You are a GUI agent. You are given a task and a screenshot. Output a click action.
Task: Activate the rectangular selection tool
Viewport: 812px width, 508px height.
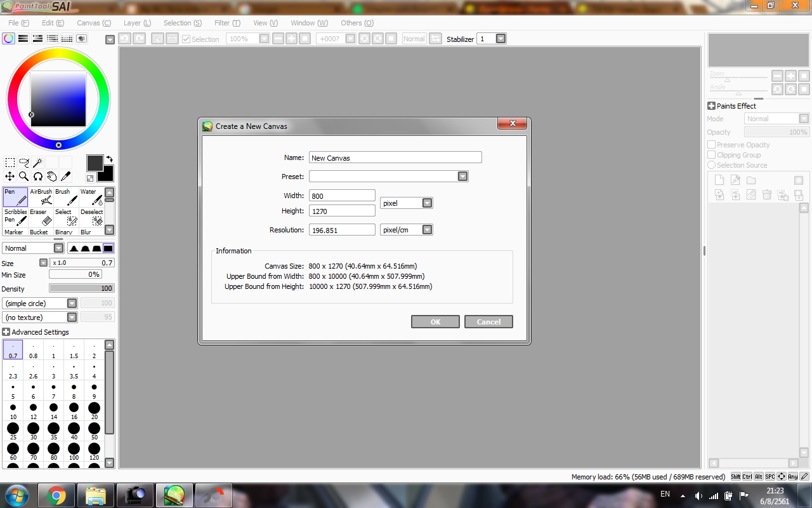[10, 163]
